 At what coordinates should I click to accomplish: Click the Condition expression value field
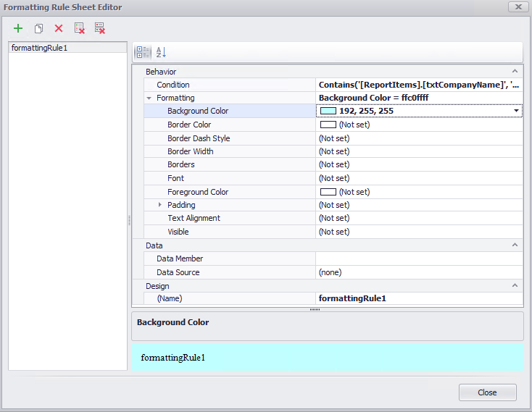418,85
